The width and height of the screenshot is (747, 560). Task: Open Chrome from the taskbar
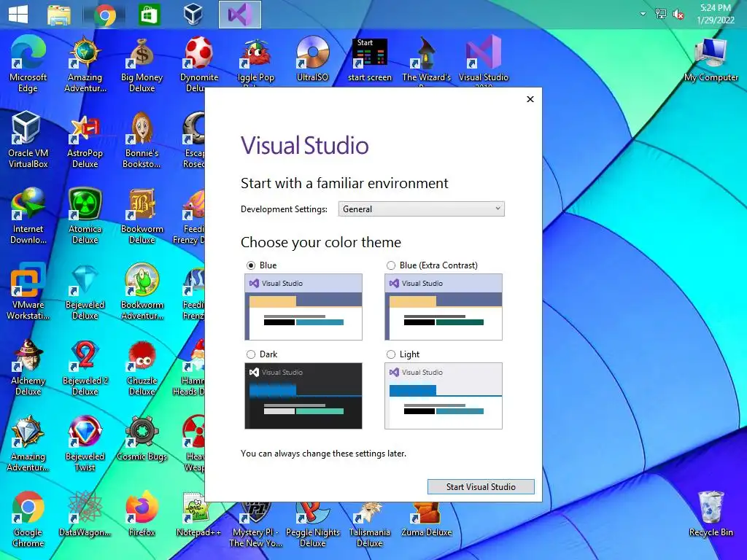click(105, 15)
